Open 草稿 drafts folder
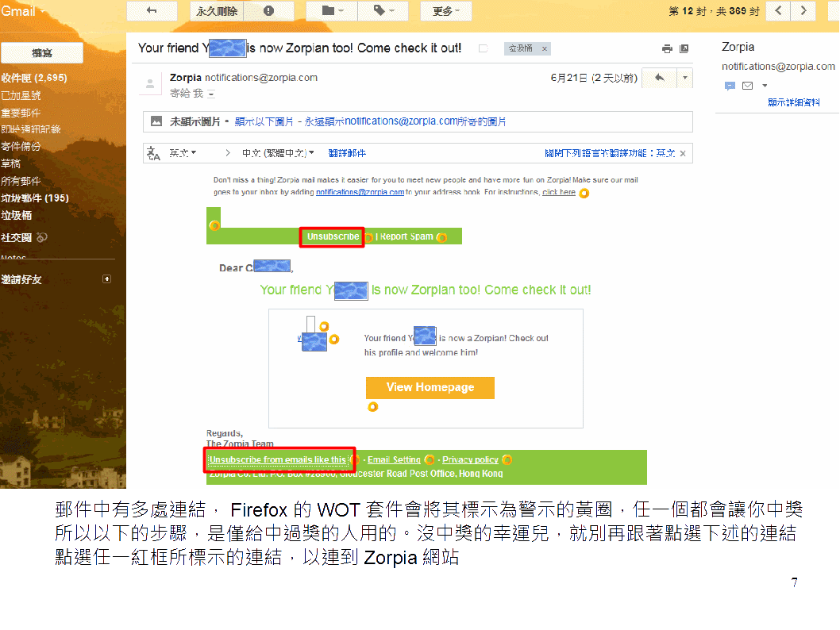This screenshot has height=630, width=840. pos(10,163)
